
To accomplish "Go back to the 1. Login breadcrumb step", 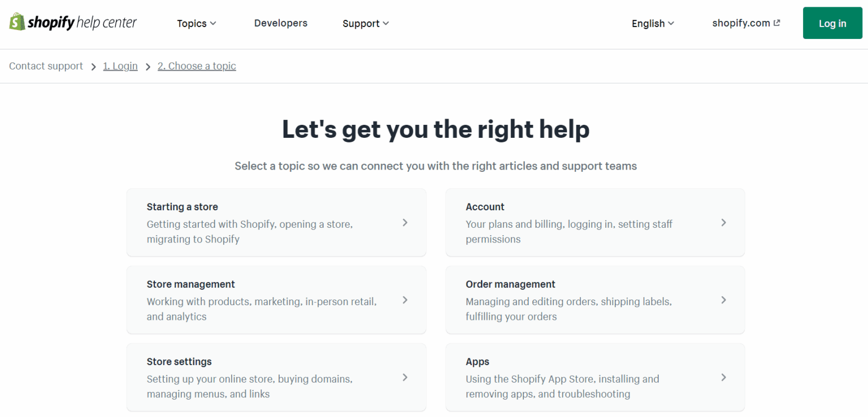I will (120, 66).
